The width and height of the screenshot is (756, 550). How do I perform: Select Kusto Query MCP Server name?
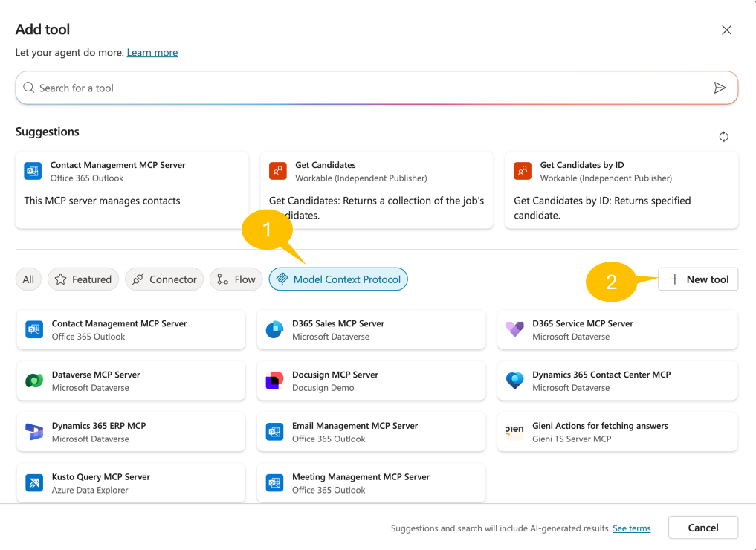click(x=101, y=476)
